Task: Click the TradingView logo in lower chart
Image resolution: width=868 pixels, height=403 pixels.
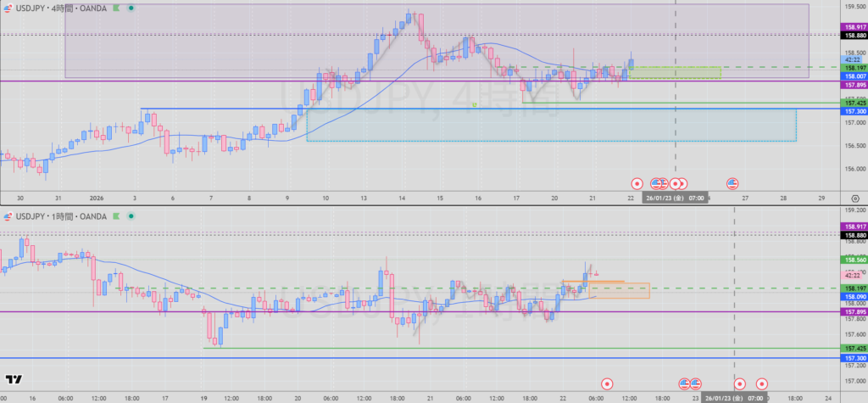Action: pyautogui.click(x=14, y=381)
